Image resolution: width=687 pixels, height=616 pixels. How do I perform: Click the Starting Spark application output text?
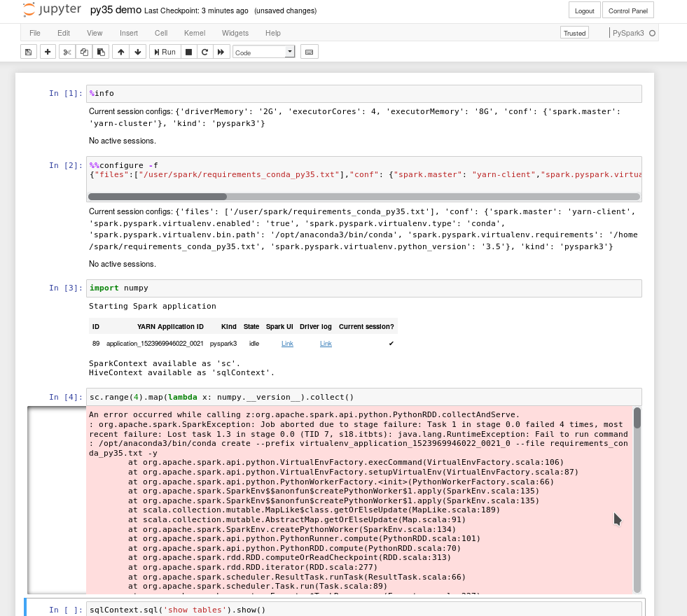coord(153,306)
